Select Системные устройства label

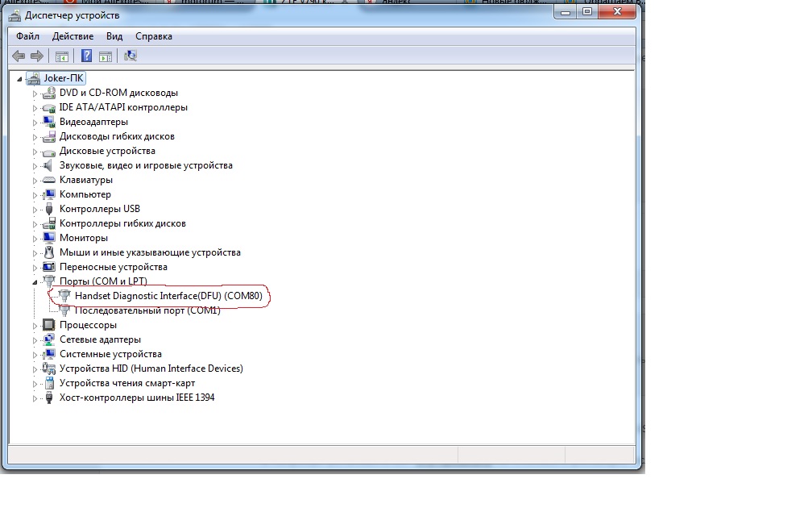111,354
